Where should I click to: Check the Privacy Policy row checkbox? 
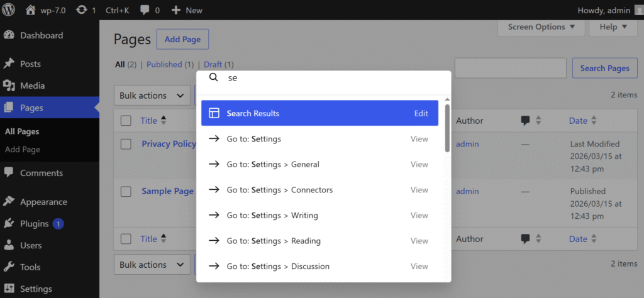(x=126, y=144)
